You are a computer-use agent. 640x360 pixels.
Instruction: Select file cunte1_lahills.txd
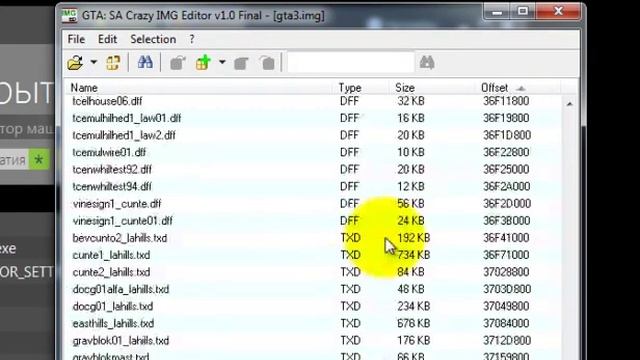pos(111,255)
